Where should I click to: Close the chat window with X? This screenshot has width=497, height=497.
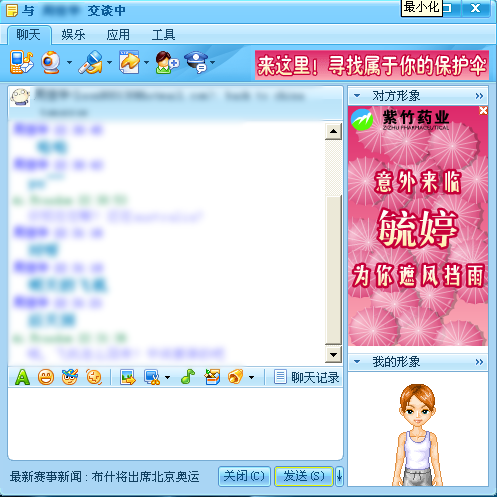coord(475,8)
